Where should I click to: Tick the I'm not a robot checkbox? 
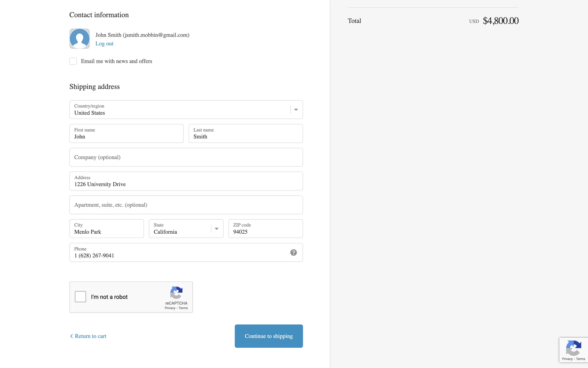click(81, 297)
